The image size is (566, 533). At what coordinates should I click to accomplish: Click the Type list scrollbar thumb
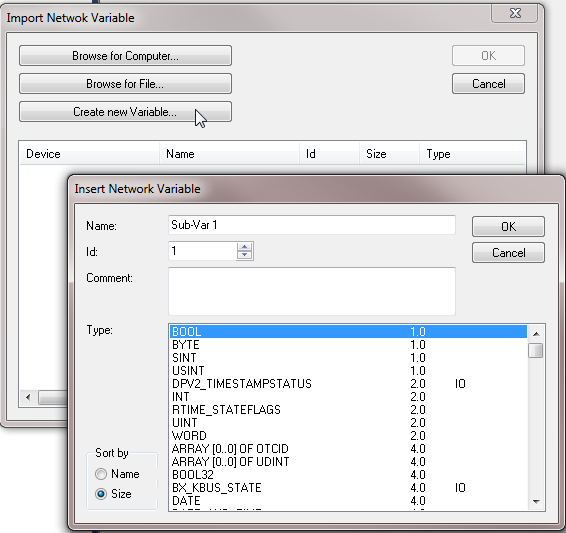(536, 350)
